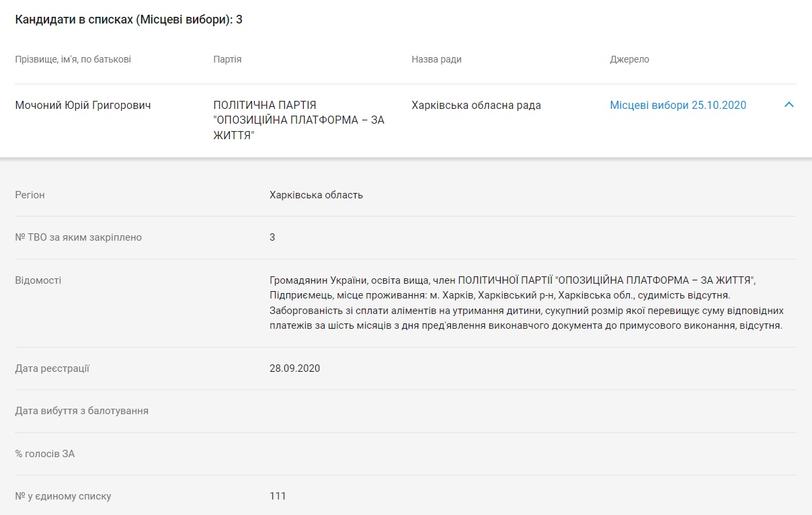Collapse the candidate row with the chevron
Screen dimensions: 812x515
coord(789,105)
